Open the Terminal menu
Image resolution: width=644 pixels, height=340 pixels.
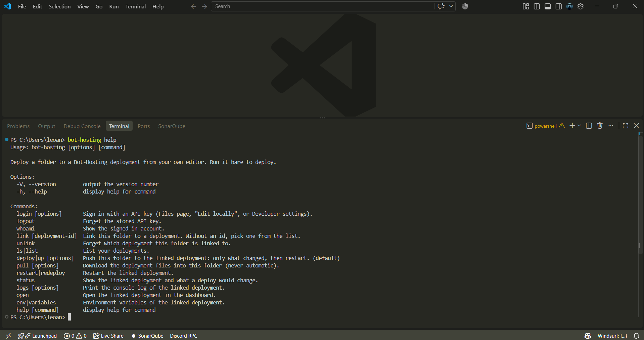pyautogui.click(x=135, y=6)
